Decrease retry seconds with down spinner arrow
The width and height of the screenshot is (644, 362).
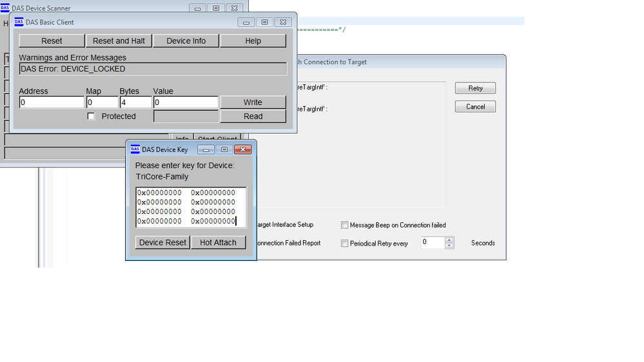coord(449,245)
